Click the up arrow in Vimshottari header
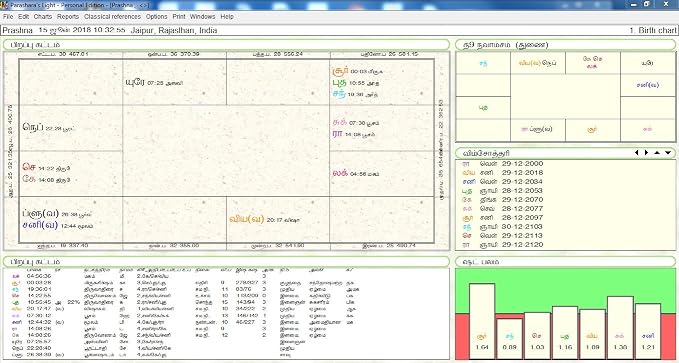 (657, 153)
